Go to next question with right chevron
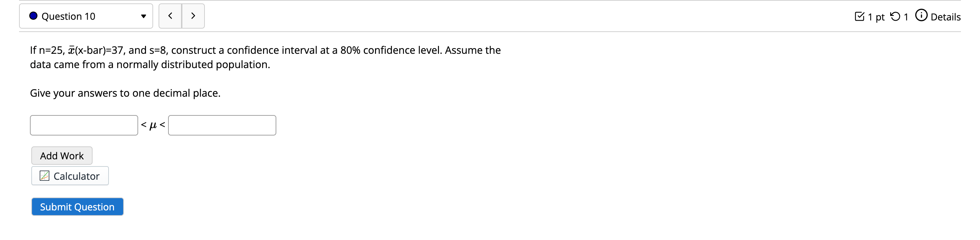980x240 pixels. 193,16
